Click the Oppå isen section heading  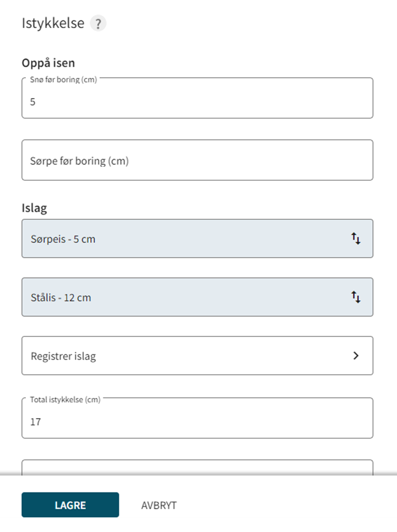[48, 63]
